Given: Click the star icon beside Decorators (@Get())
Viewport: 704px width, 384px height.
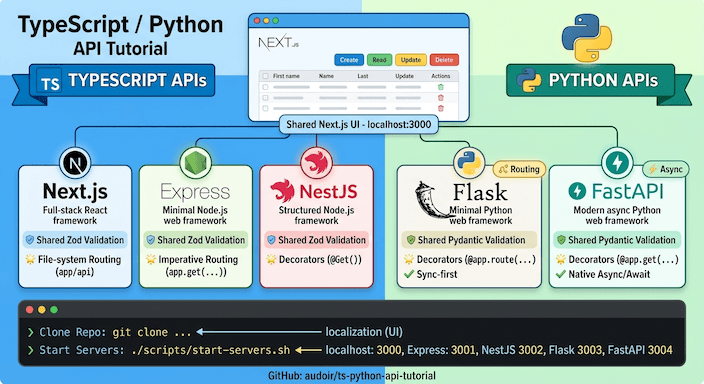Looking at the screenshot, I should tap(271, 259).
